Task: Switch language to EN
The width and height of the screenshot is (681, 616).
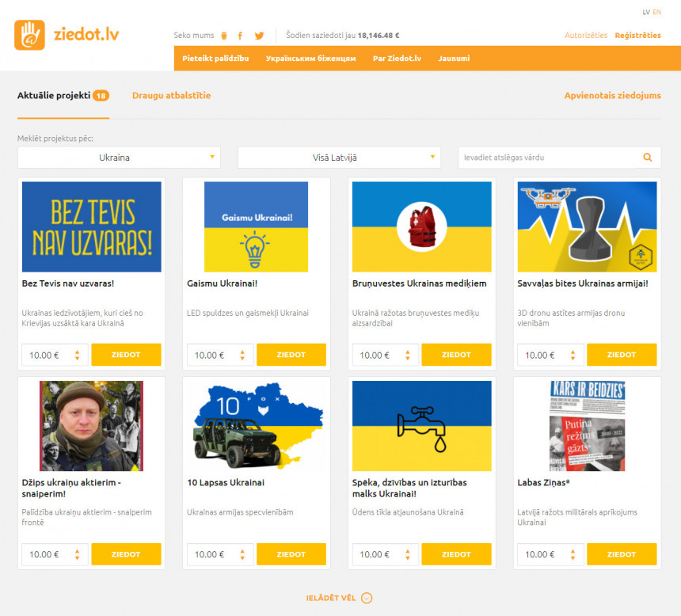Action: pos(656,12)
